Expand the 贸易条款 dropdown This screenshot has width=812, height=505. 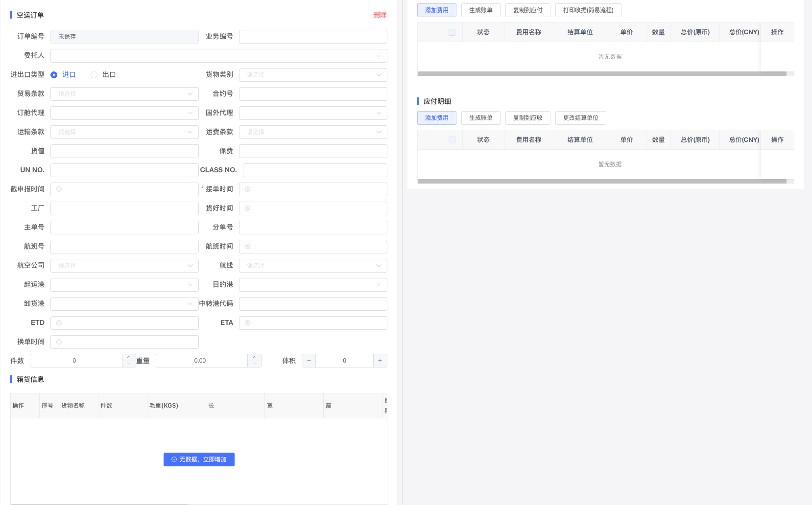coord(124,94)
